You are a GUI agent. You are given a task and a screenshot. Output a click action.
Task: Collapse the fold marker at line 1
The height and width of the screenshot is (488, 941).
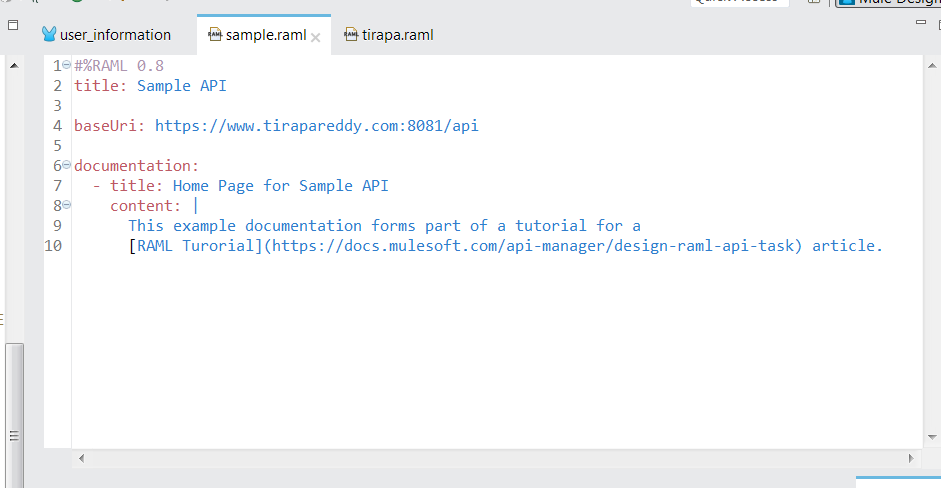[x=67, y=65]
